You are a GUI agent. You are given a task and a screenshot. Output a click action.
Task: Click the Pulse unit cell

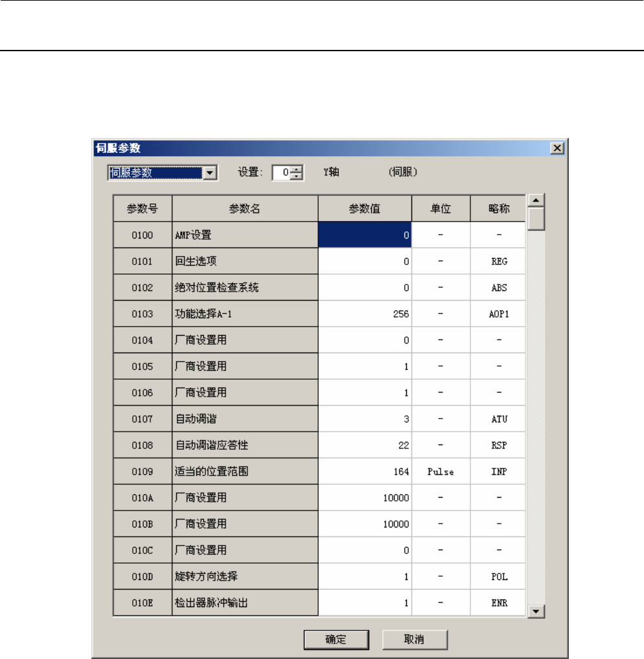tap(441, 472)
